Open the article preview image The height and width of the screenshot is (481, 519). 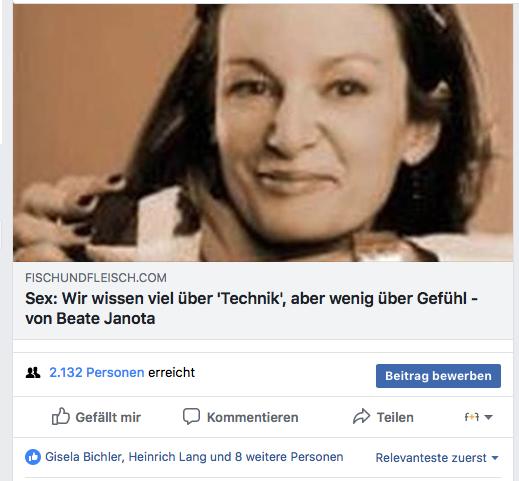click(x=263, y=133)
